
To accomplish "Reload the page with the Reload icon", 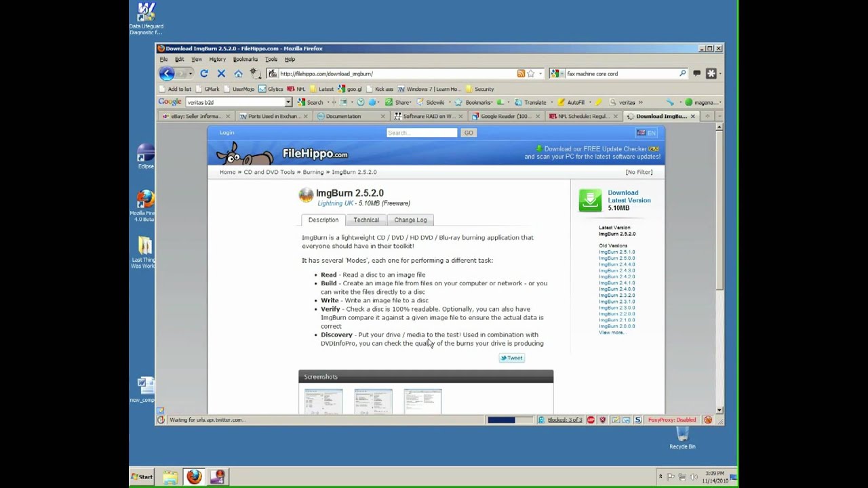I will pyautogui.click(x=203, y=73).
